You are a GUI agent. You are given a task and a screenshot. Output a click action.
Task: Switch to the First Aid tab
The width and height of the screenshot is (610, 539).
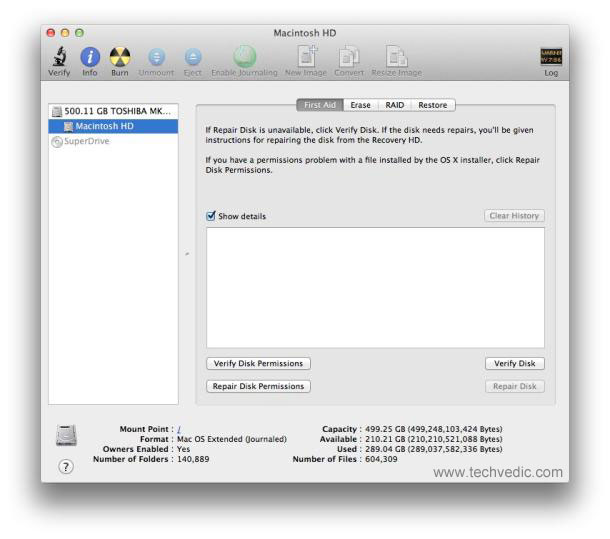click(320, 105)
